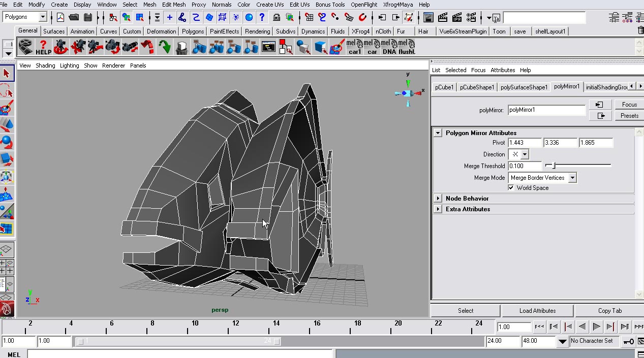This screenshot has height=358, width=644.
Task: Choose the Paint Selection tool
Action: click(x=7, y=109)
